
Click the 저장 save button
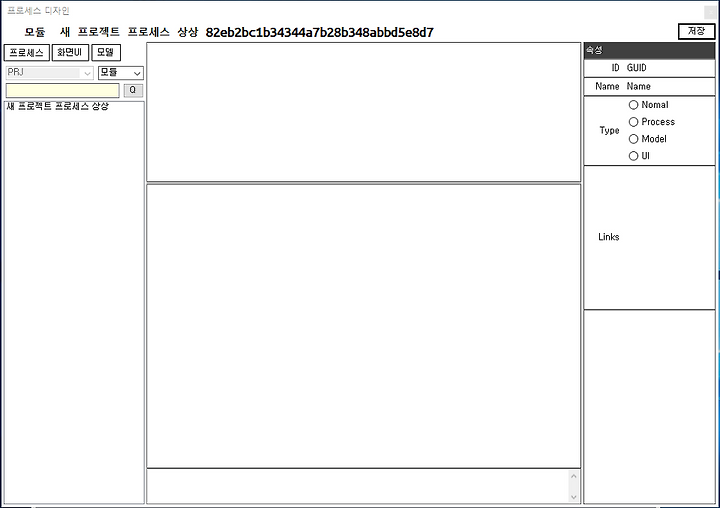pyautogui.click(x=696, y=31)
